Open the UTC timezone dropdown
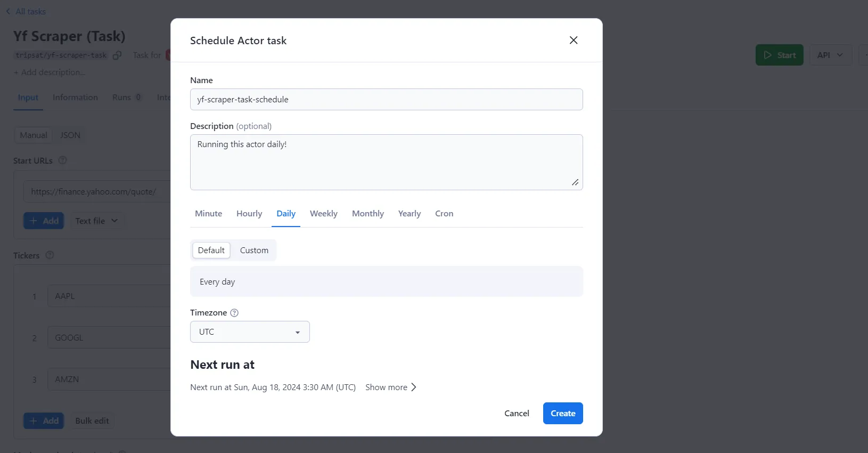The height and width of the screenshot is (453, 868). click(250, 332)
